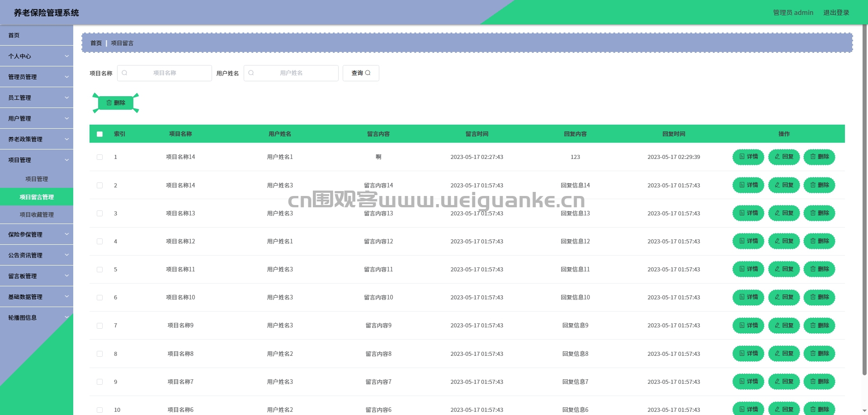Click 回复 for 留言内容11 row
This screenshot has width=868, height=415.
[784, 269]
